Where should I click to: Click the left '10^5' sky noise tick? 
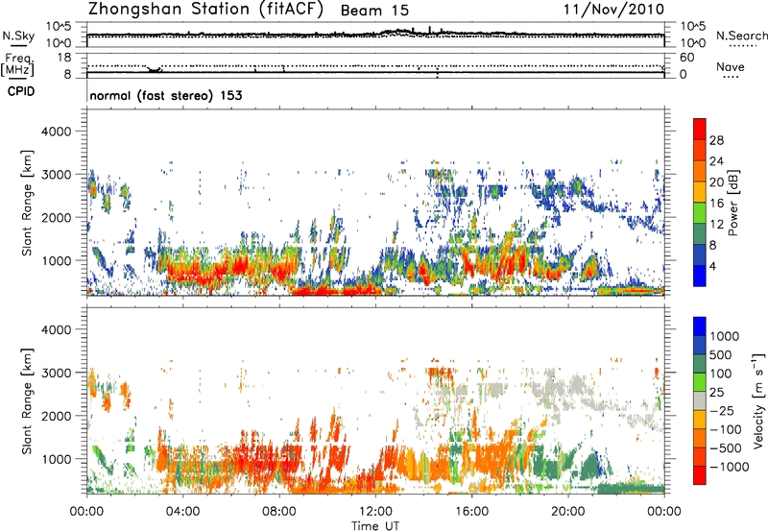tap(59, 27)
